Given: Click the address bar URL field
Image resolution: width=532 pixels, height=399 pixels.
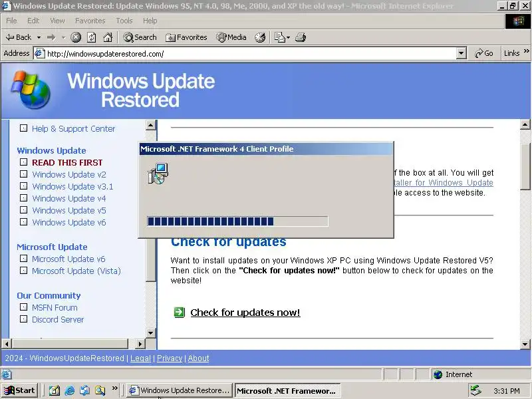Looking at the screenshot, I should coord(251,54).
